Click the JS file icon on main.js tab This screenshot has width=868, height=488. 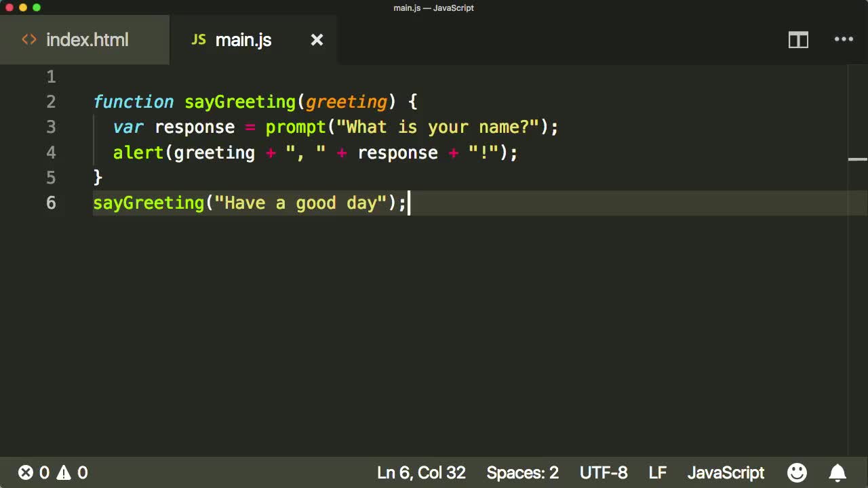coord(198,39)
